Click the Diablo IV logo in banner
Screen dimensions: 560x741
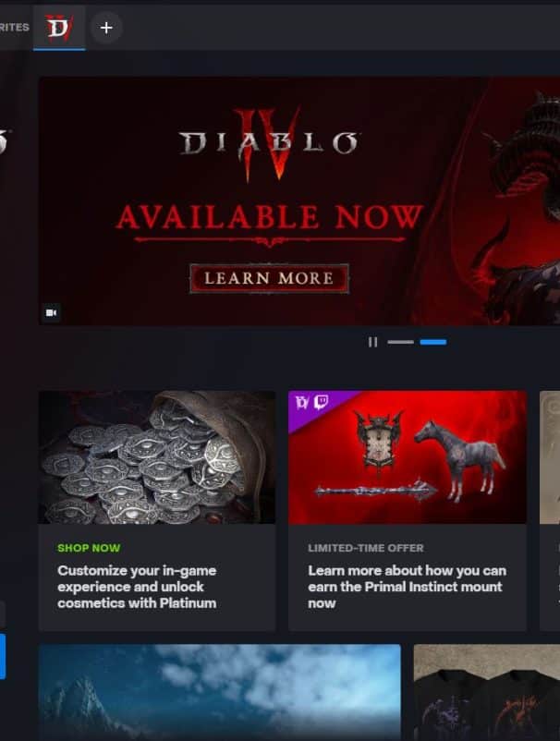pyautogui.click(x=268, y=143)
